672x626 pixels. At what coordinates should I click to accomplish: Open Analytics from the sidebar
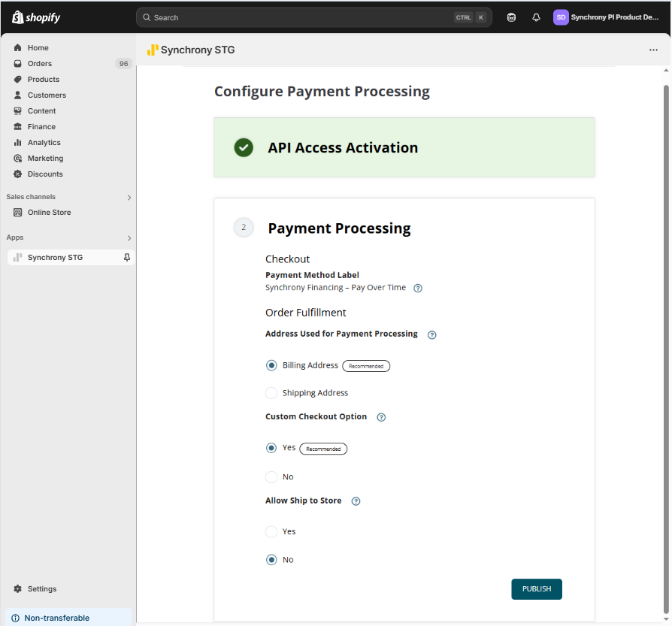[x=44, y=143]
